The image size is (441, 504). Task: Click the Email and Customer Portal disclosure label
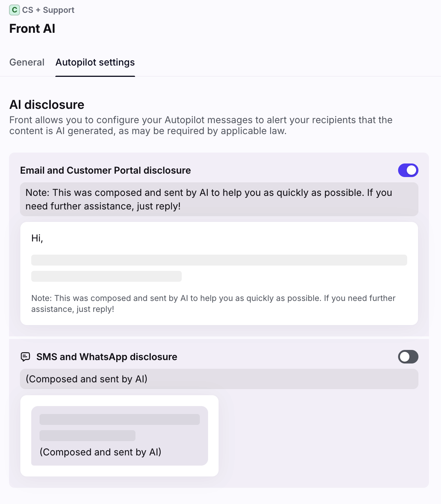point(105,171)
